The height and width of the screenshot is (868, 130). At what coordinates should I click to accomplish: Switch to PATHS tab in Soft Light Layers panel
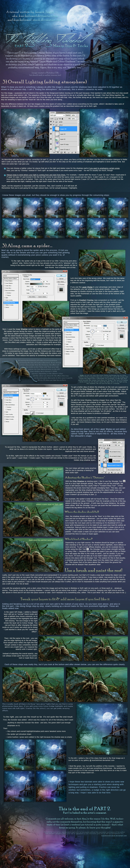coord(68,113)
